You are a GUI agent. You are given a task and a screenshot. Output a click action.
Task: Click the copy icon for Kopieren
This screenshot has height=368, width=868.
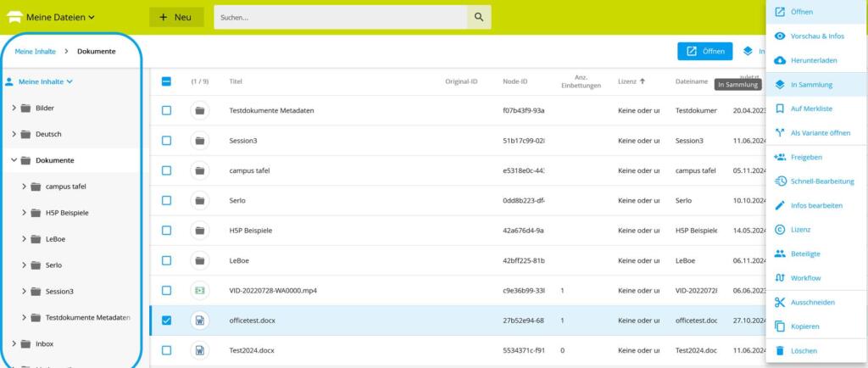tap(780, 326)
